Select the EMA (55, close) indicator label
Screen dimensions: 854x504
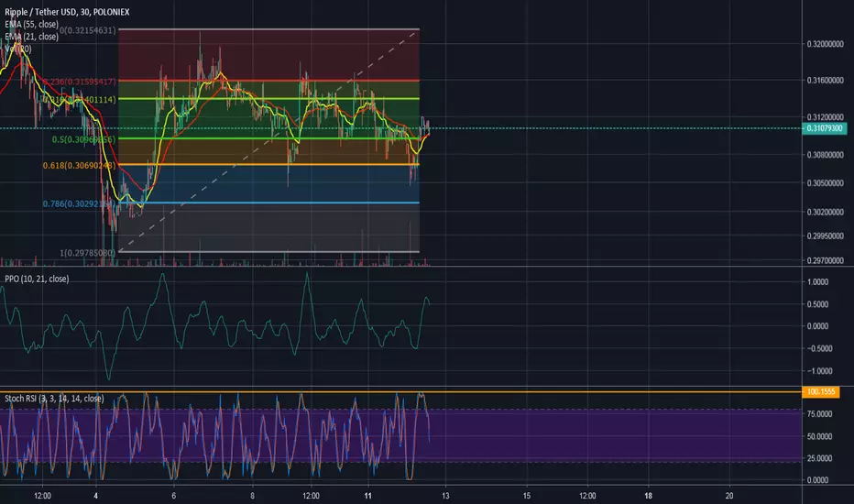point(31,25)
